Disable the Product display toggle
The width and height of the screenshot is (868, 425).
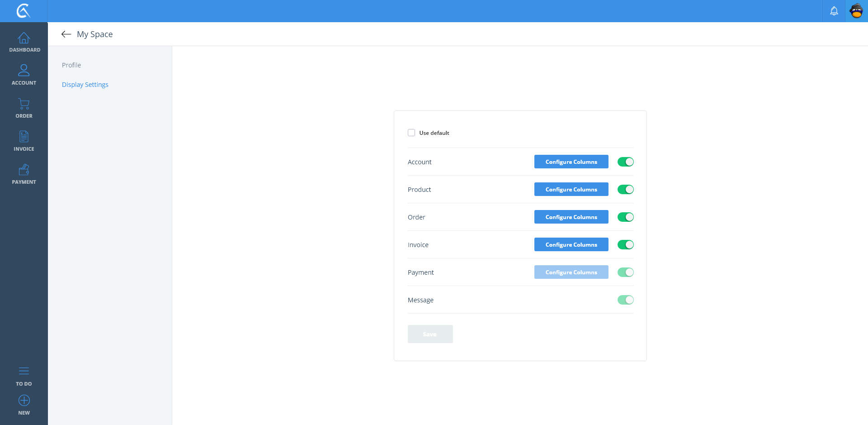coord(625,190)
